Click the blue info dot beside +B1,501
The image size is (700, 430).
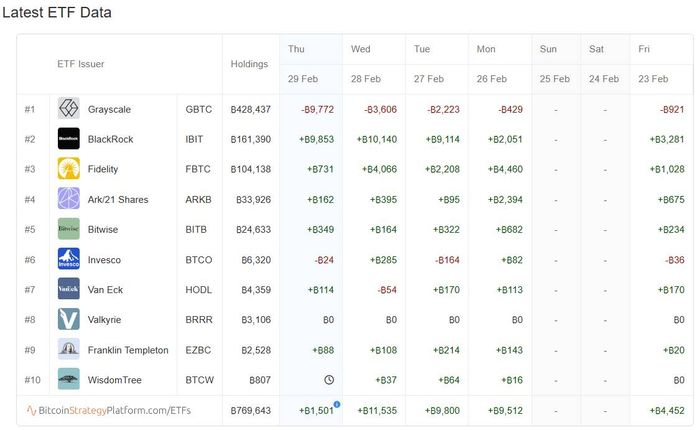[x=337, y=405]
